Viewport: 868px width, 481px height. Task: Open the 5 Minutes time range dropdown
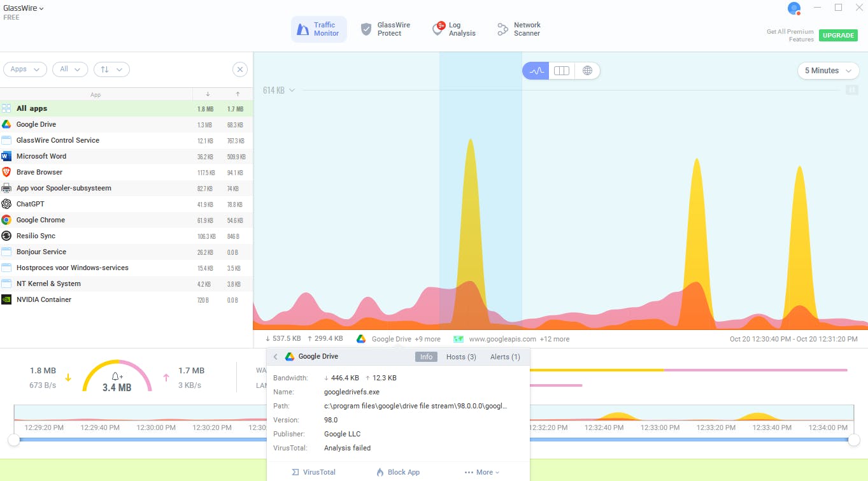[x=828, y=71]
